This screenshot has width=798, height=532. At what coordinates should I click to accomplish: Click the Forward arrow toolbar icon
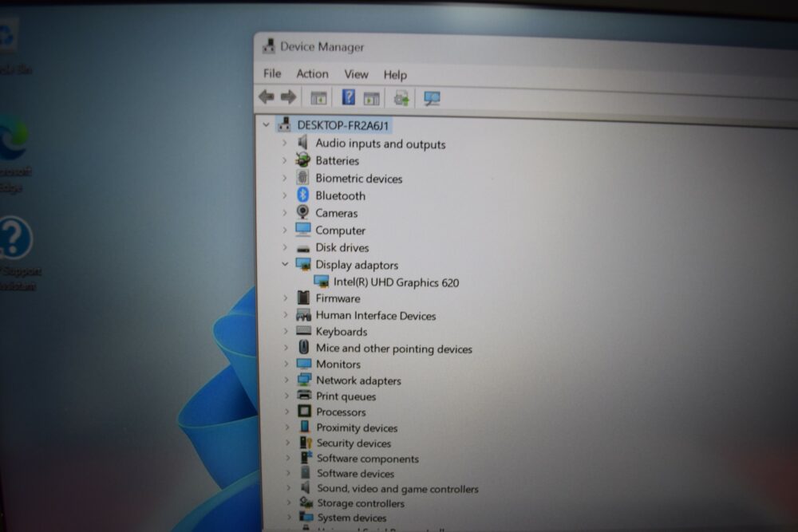tap(289, 97)
